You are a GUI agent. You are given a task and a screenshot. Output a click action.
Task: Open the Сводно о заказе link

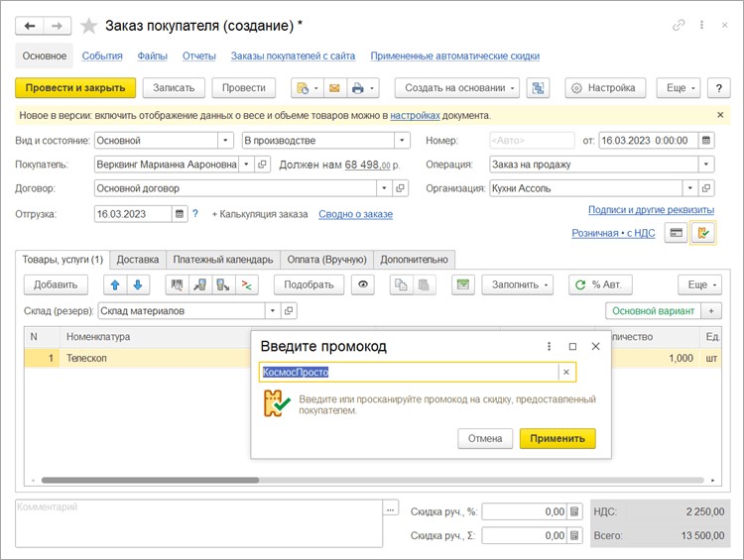pos(355,214)
